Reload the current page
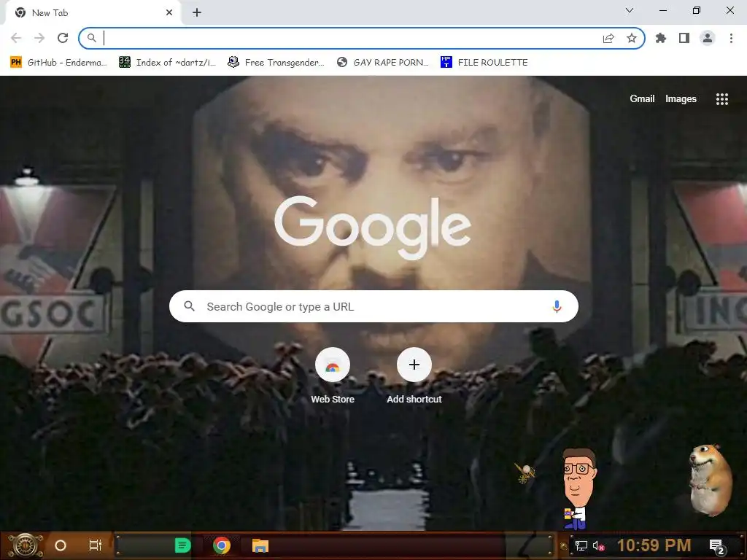 coord(63,38)
